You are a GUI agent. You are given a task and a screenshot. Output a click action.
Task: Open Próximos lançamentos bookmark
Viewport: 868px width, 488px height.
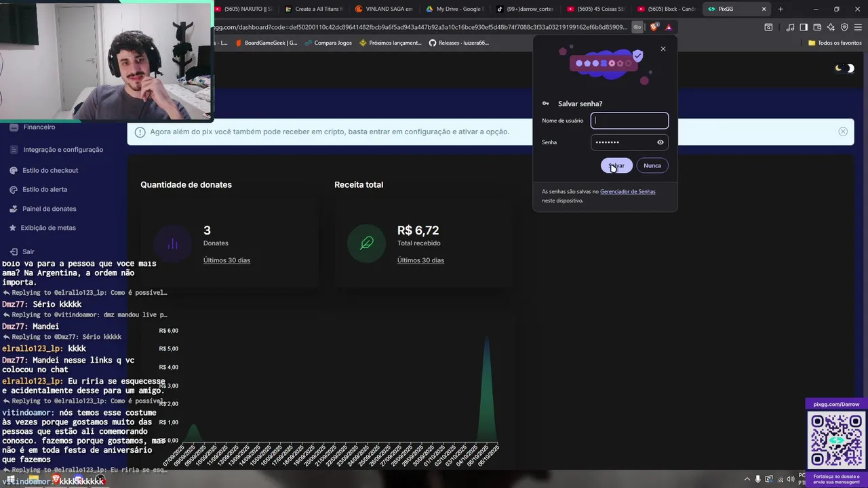[x=391, y=43]
